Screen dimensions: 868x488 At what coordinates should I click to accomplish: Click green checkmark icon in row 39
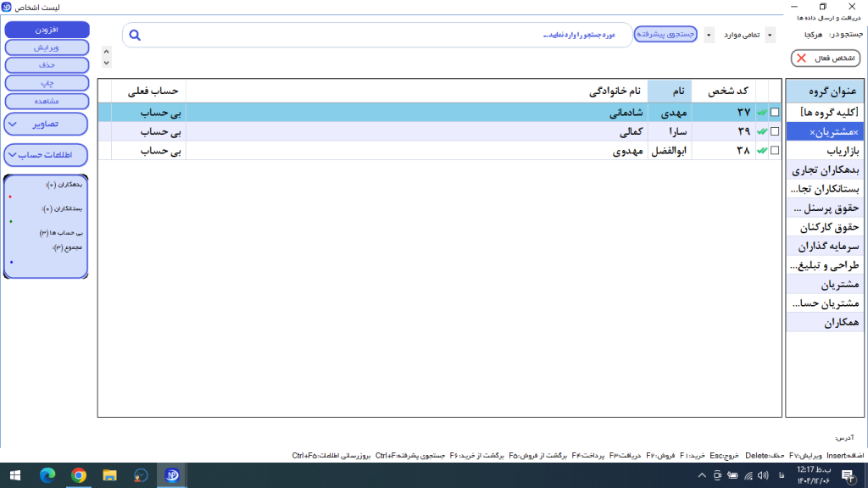click(x=762, y=131)
